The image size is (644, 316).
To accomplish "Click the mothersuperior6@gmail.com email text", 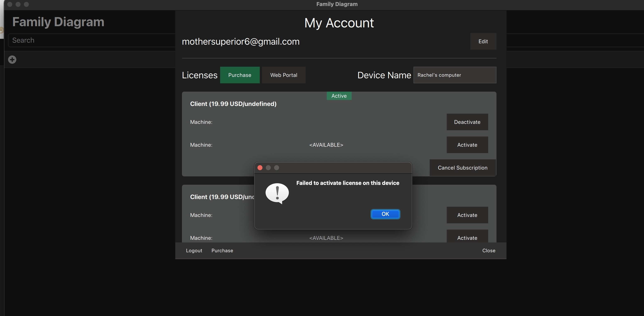I will coord(240,42).
